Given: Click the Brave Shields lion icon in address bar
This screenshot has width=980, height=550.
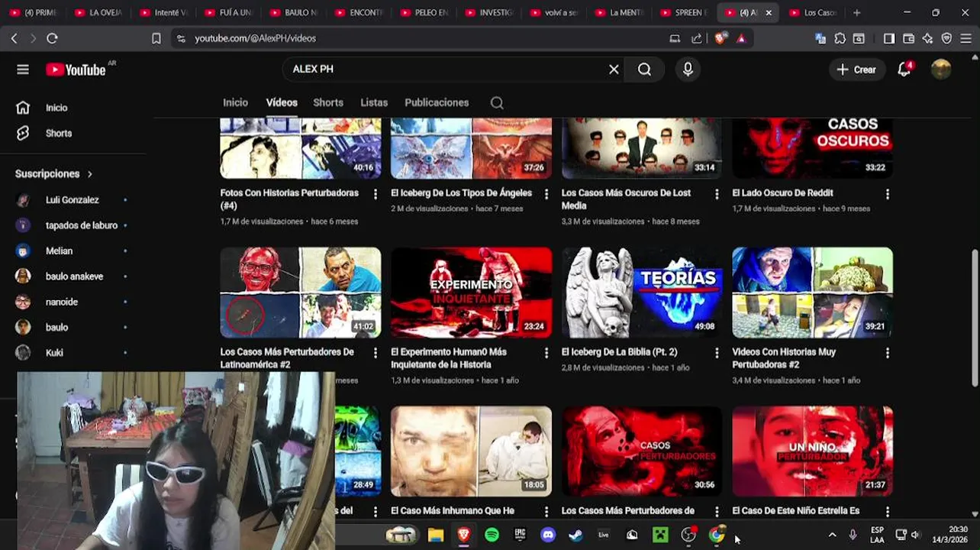Looking at the screenshot, I should tap(720, 38).
